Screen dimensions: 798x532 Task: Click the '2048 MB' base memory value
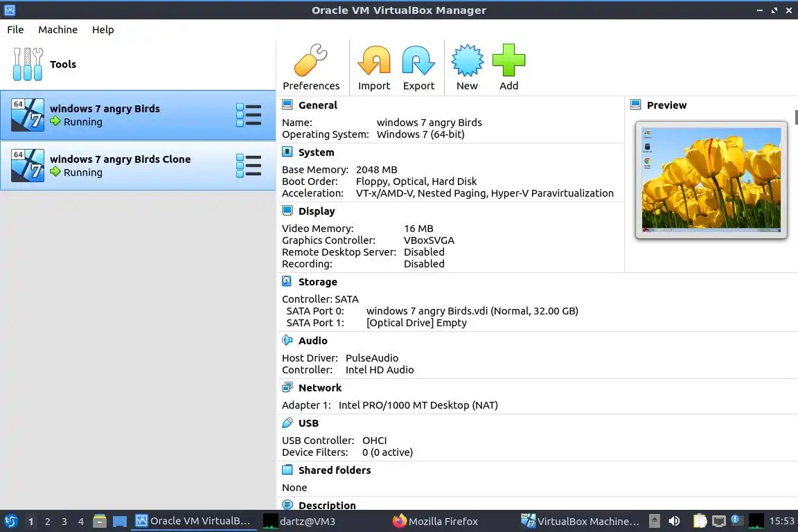[x=377, y=169]
